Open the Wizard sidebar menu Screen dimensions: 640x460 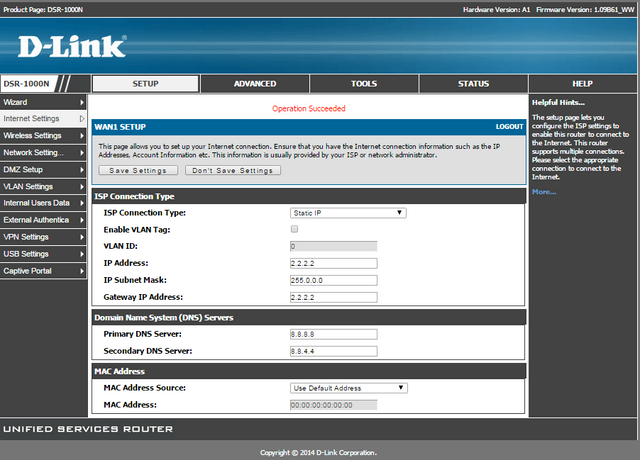point(43,102)
